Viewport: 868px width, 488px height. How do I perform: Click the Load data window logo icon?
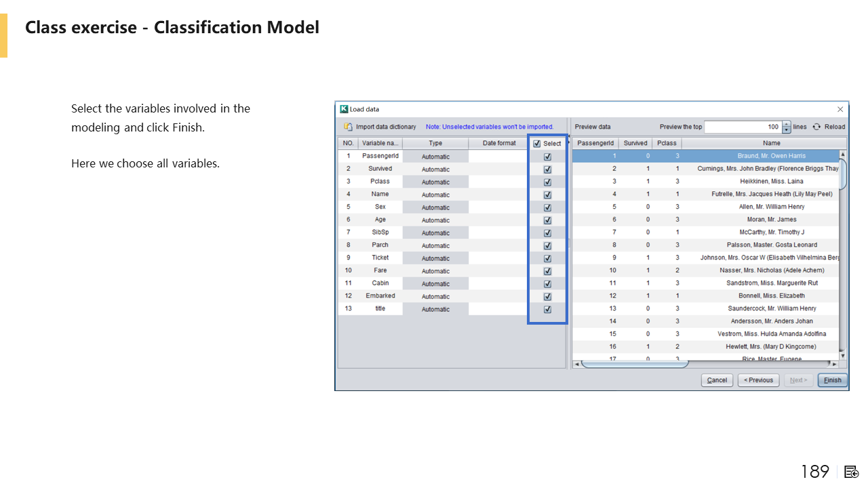tap(344, 109)
